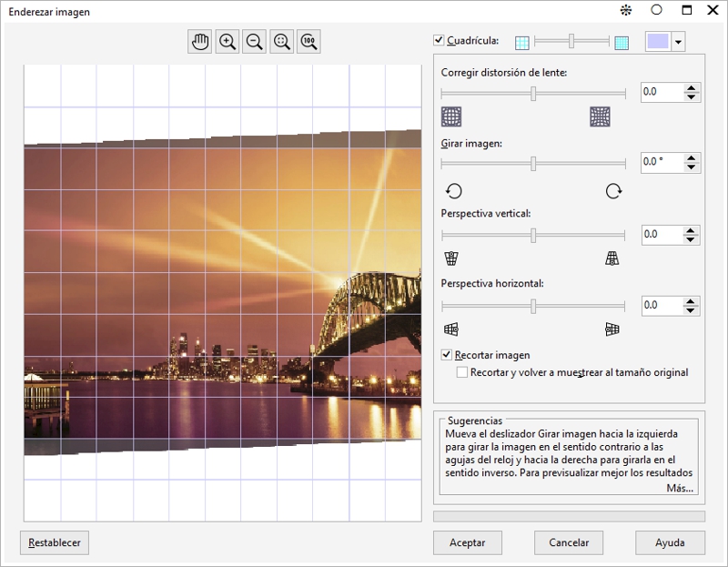
Task: Select the Pan hand tool
Action: (x=200, y=41)
